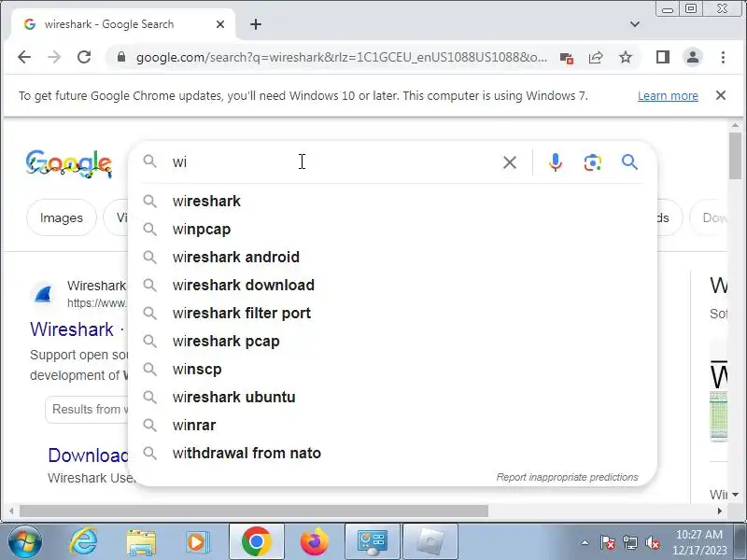Screen dimensions: 747x560
Task: Close the wireshark Google Search tab
Action: point(220,24)
